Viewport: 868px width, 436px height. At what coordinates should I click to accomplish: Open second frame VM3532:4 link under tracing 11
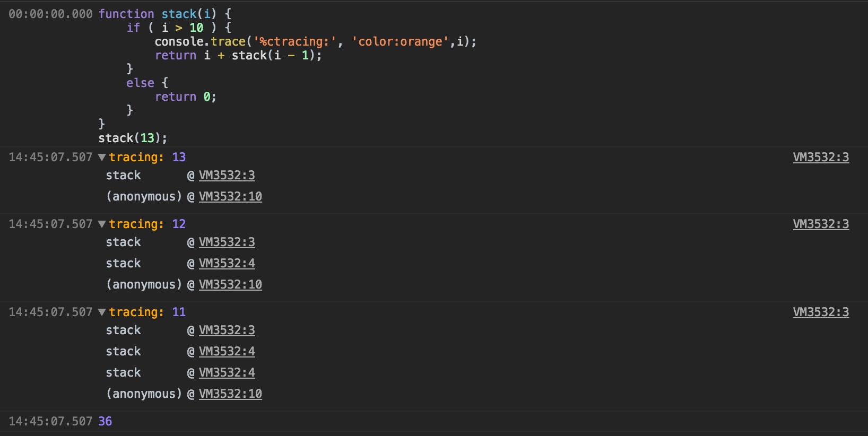click(x=227, y=352)
